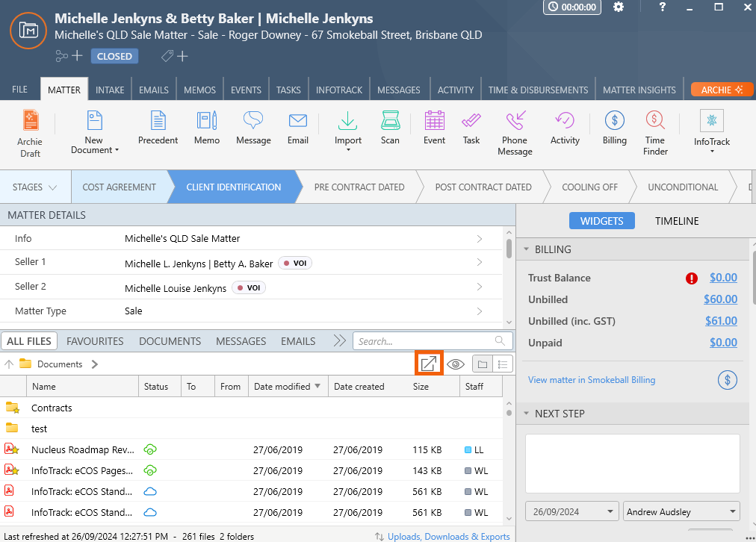Launch the Time Finder
The height and width of the screenshot is (542, 756).
pyautogui.click(x=655, y=133)
